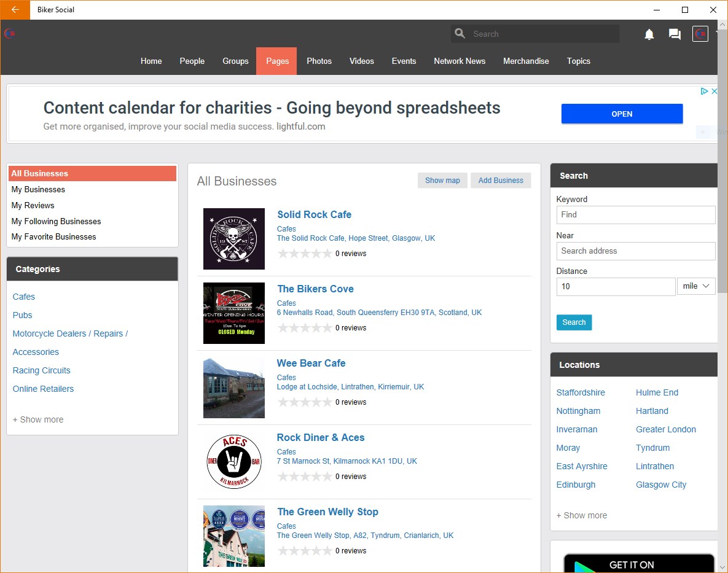
Task: Open the Solid Rock Cafe title link
Action: (x=315, y=214)
